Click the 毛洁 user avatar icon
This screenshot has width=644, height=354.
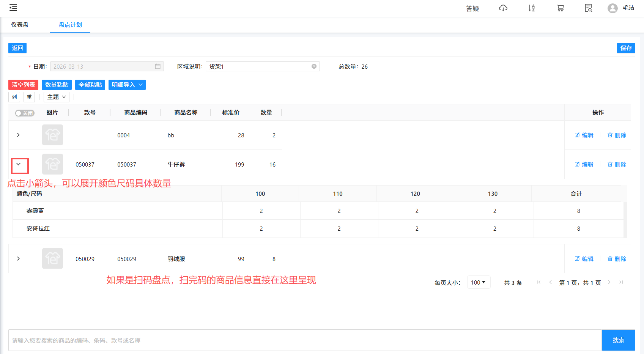pyautogui.click(x=612, y=8)
